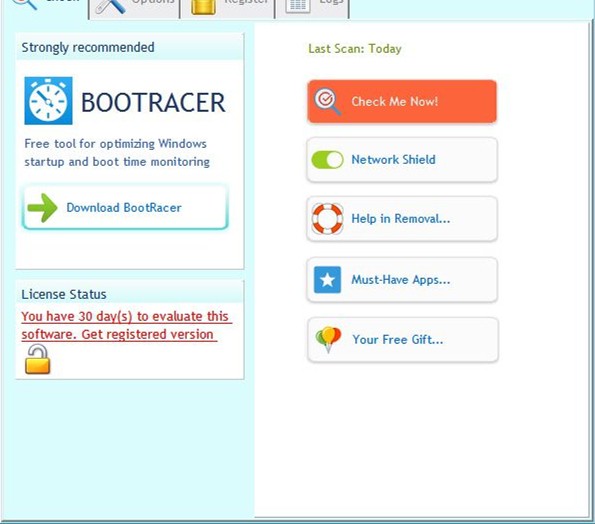Click the Last Scan: Today text
Image resolution: width=595 pixels, height=524 pixels.
click(355, 49)
